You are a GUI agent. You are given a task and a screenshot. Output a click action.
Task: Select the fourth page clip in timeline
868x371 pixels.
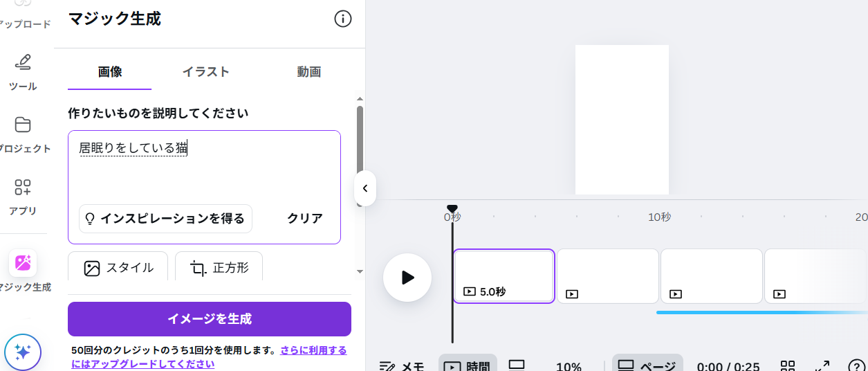(815, 276)
